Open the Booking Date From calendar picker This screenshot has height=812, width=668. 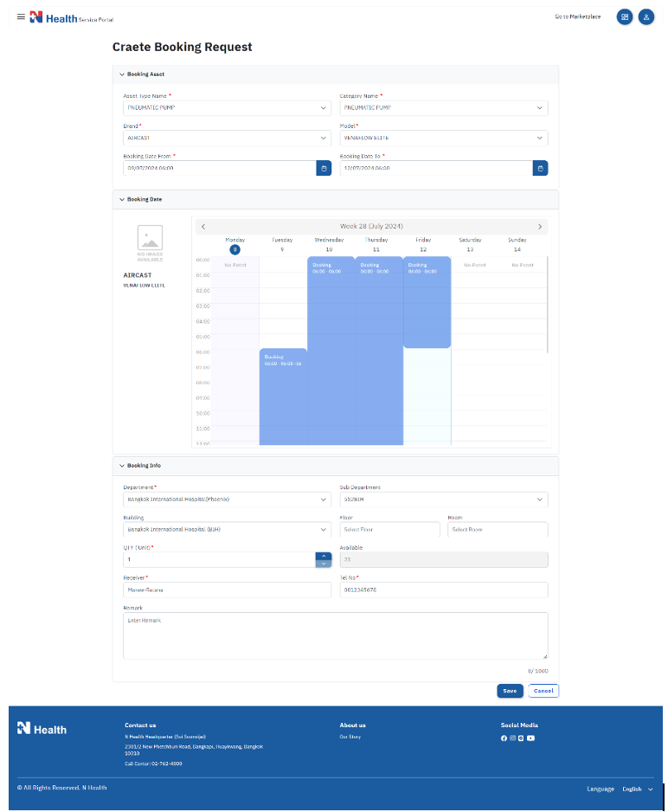point(324,168)
